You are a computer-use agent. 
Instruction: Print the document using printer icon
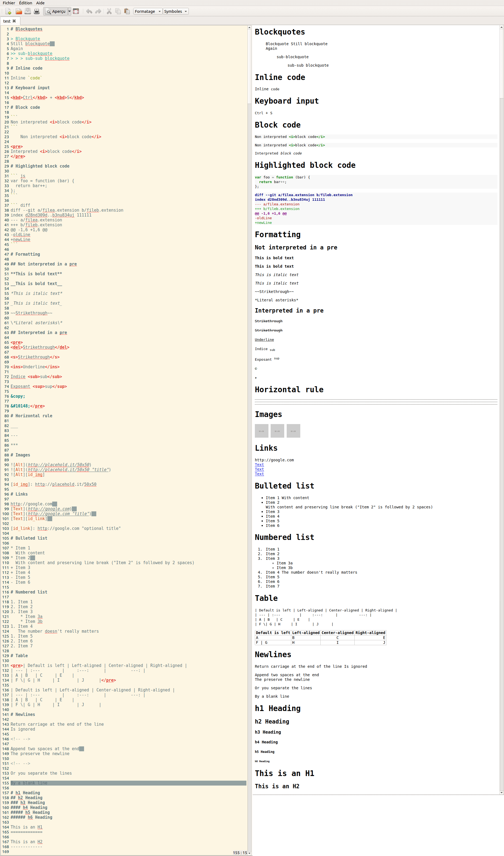[x=37, y=11]
